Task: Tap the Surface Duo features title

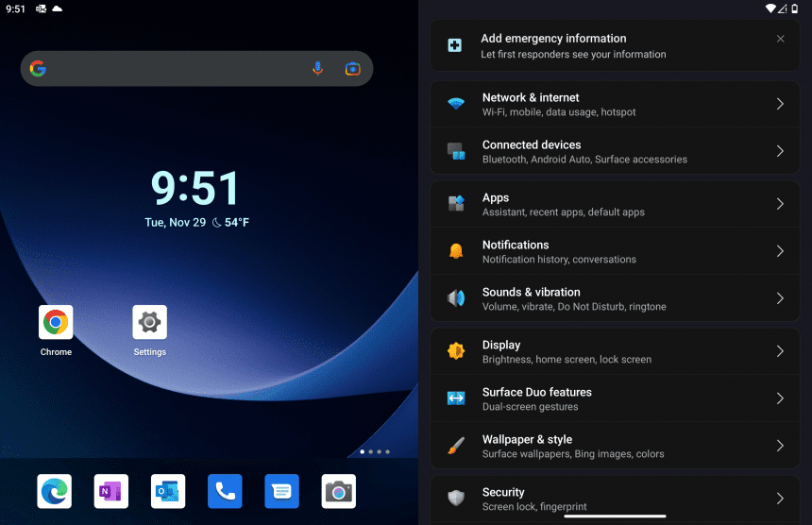Action: pyautogui.click(x=537, y=392)
